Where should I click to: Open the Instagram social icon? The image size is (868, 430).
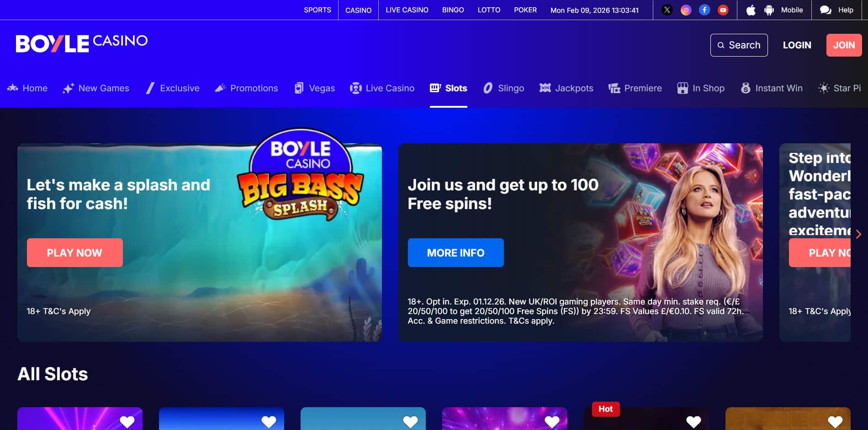pyautogui.click(x=686, y=10)
